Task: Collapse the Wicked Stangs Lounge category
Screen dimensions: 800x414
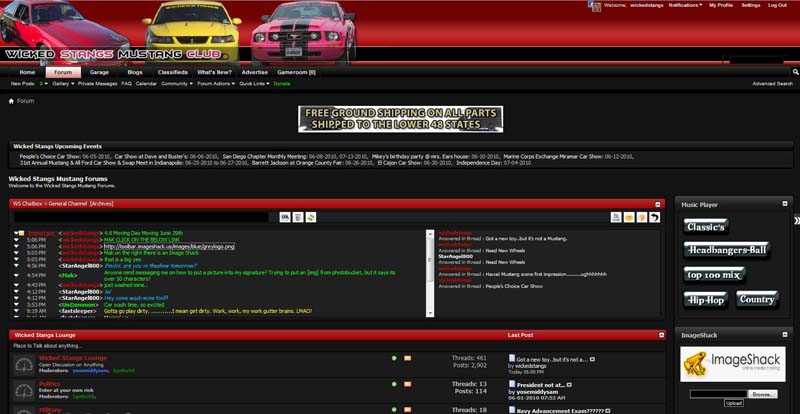Action: point(661,335)
